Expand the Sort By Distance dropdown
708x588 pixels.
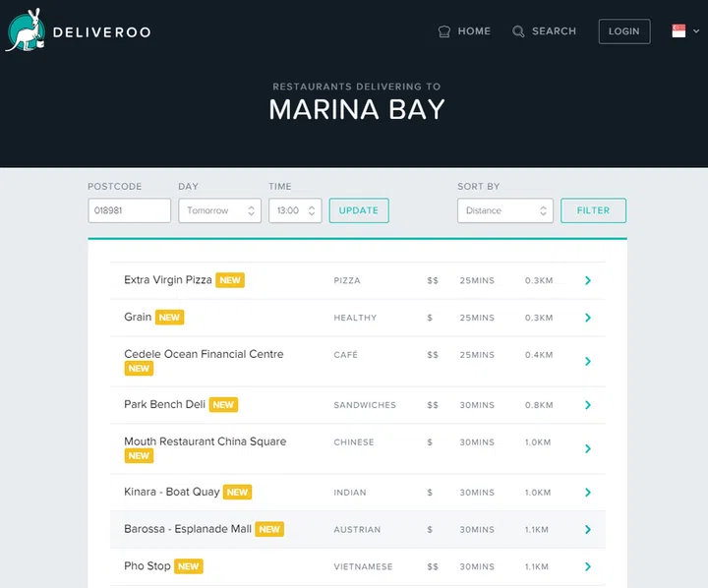click(x=504, y=210)
